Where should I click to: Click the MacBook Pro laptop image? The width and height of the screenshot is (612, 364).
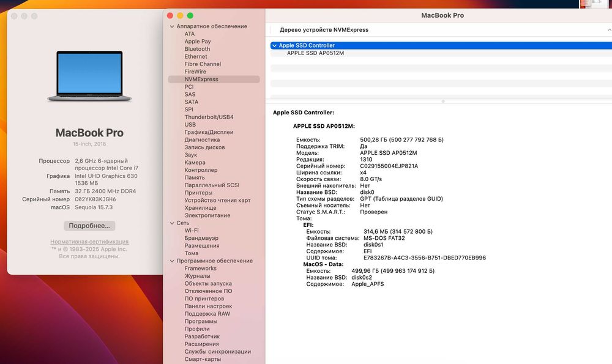click(x=89, y=76)
